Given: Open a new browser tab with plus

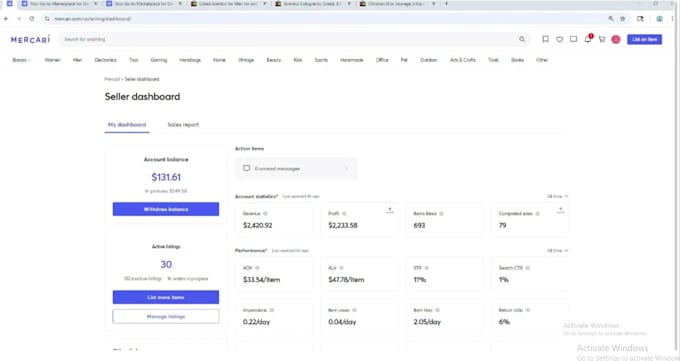Looking at the screenshot, I should pyautogui.click(x=446, y=4).
